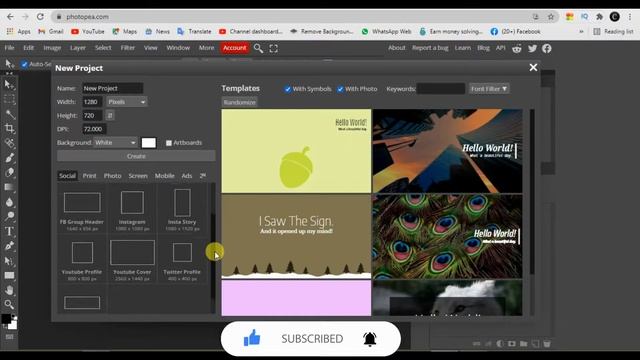Image resolution: width=640 pixels, height=360 pixels.
Task: Choose the Youtube Cover preset
Action: point(132,260)
